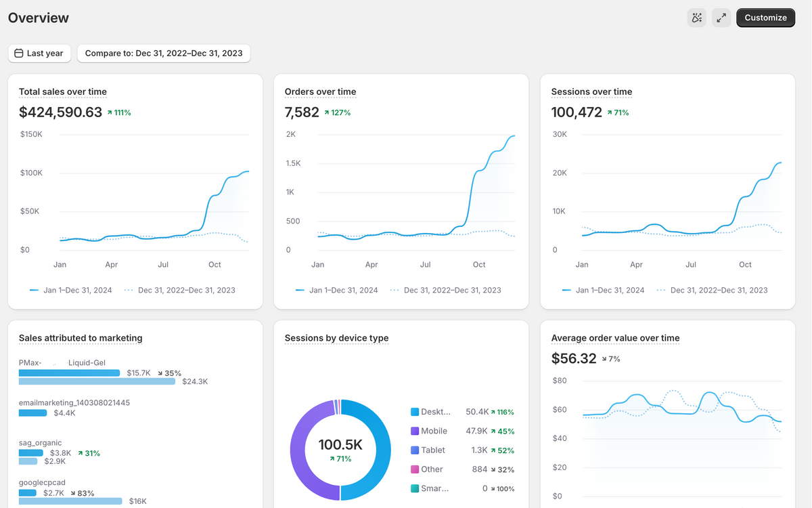Open the Average order value over time report
812x508 pixels.
pyautogui.click(x=615, y=338)
